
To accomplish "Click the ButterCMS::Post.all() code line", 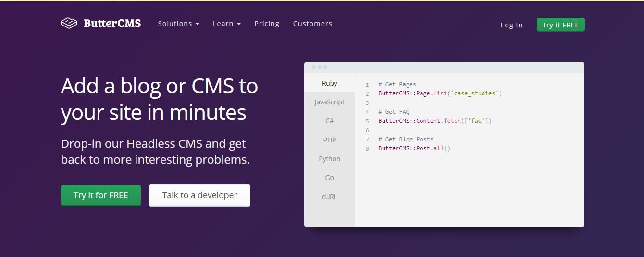I will (414, 148).
